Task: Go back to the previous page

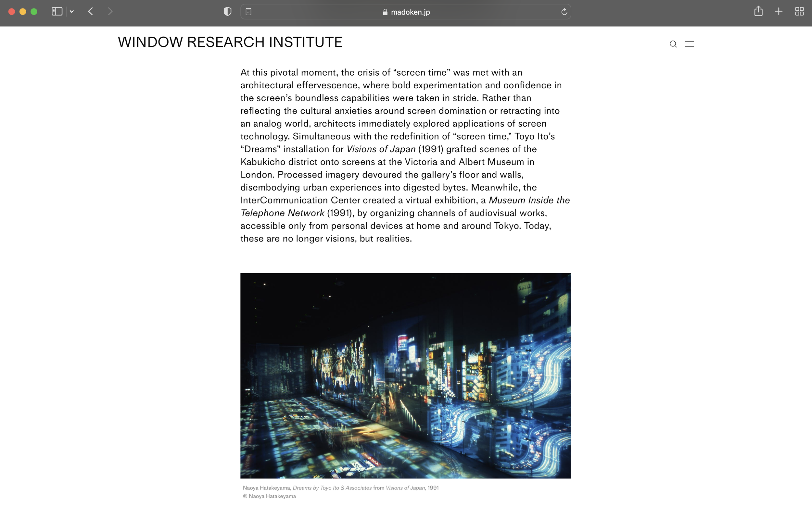Action: [x=91, y=12]
